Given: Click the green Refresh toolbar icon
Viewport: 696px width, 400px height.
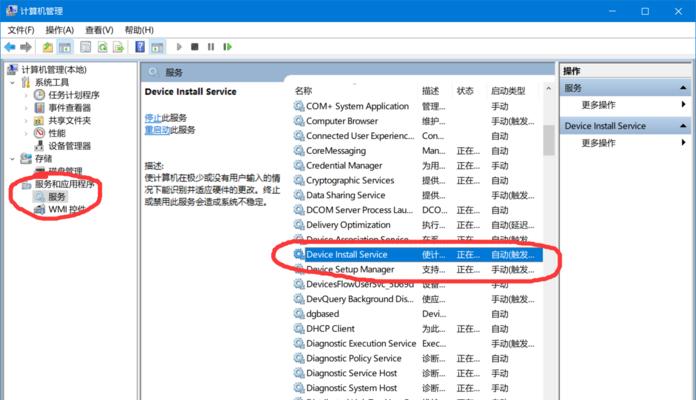Looking at the screenshot, I should (x=103, y=47).
